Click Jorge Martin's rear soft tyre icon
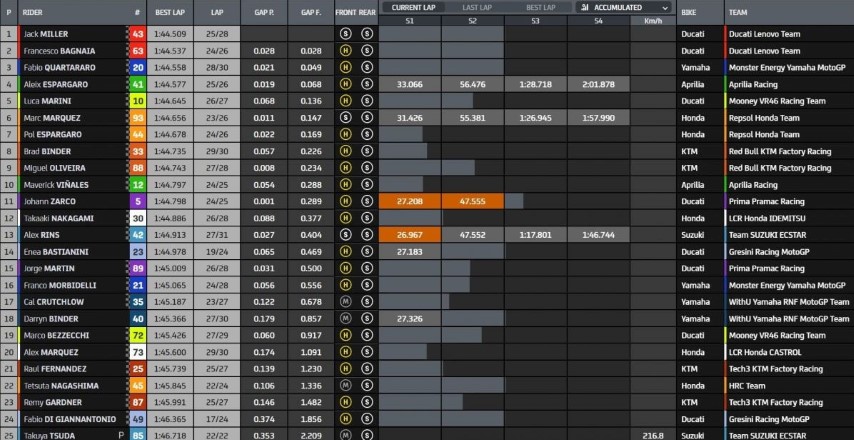 (x=367, y=268)
